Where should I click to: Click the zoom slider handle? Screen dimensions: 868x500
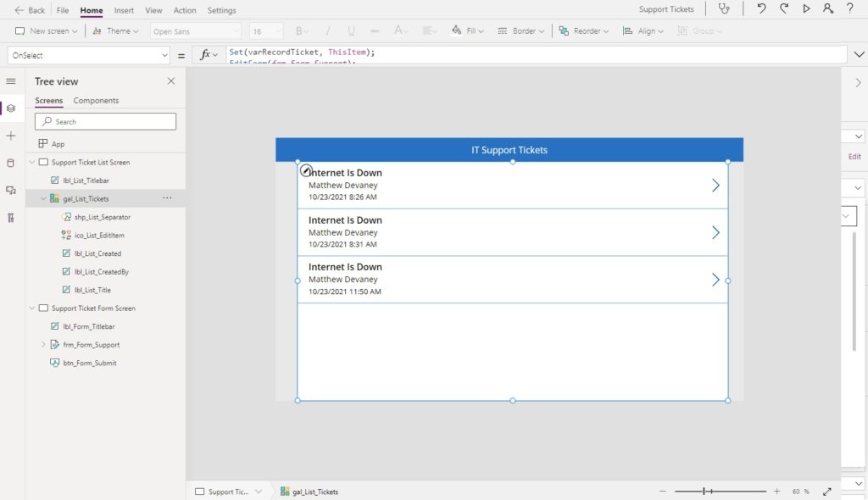704,492
